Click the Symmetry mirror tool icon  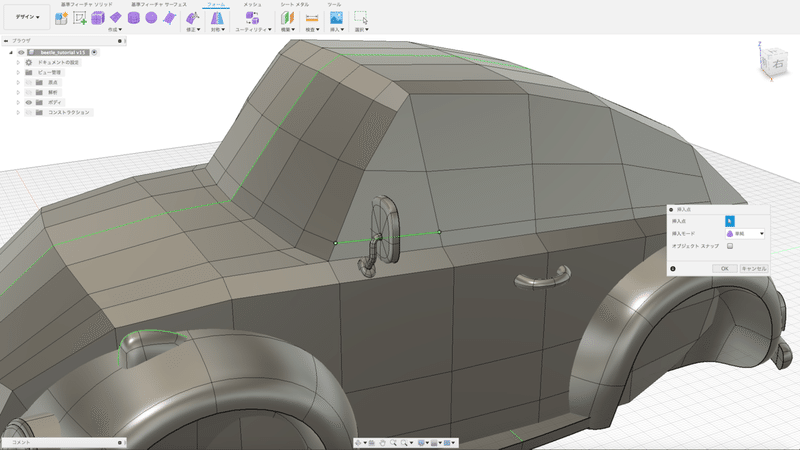coord(217,18)
